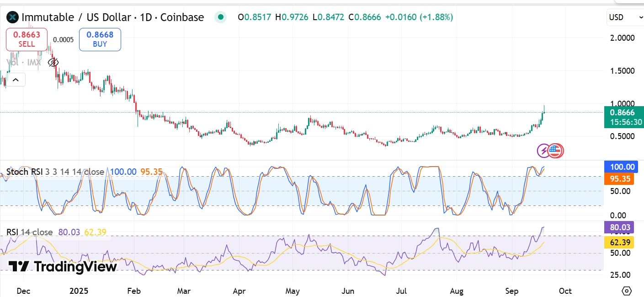Collapse the legend using the up chevron
This screenshot has height=297, width=644.
16,79
